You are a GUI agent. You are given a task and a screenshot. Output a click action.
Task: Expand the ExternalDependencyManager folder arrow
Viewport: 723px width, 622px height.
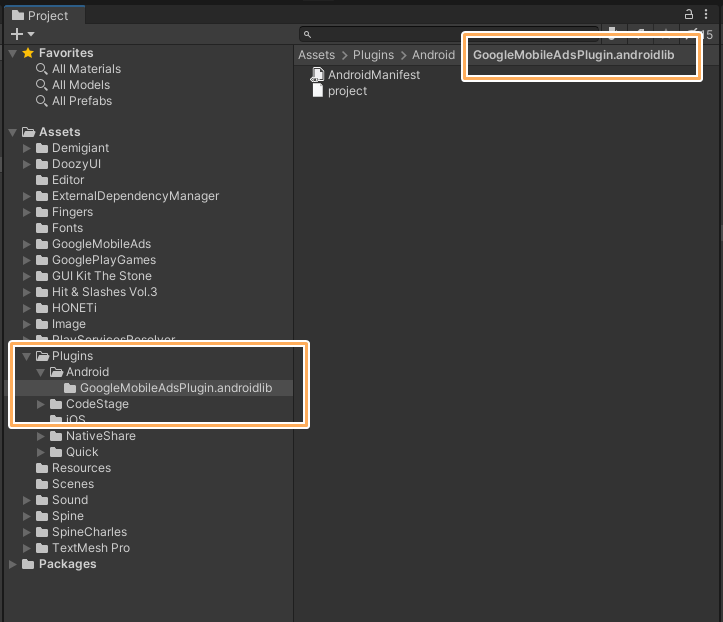click(27, 196)
